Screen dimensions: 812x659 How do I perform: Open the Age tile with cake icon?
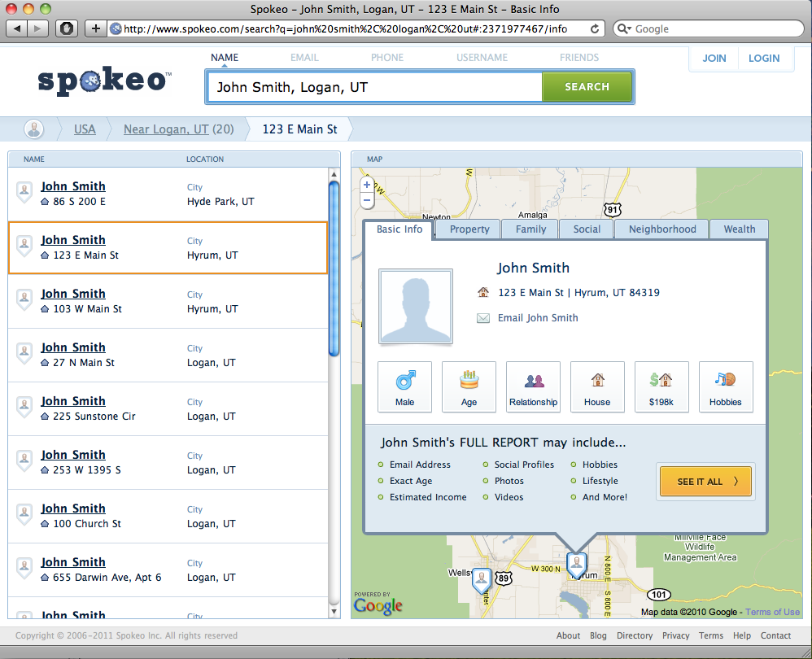click(469, 386)
